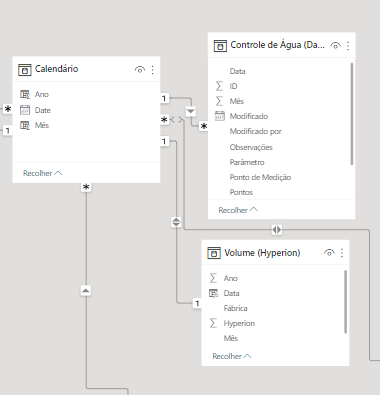
Task: Select the Data field in Controle de Água
Action: (237, 71)
